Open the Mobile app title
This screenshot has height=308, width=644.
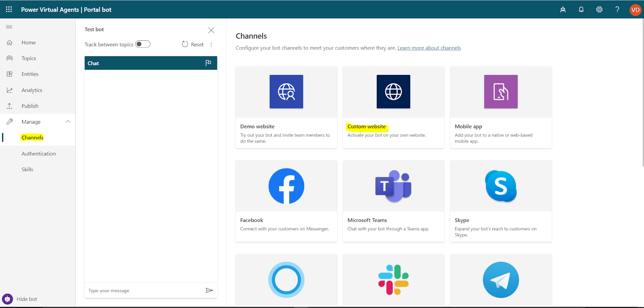[x=469, y=126]
